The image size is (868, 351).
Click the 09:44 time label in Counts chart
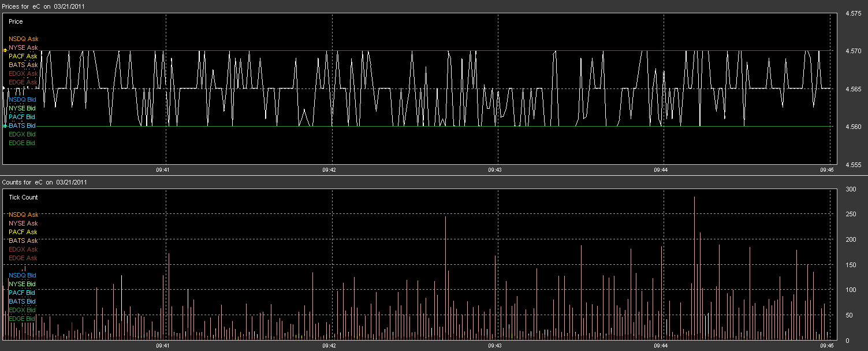pos(661,345)
